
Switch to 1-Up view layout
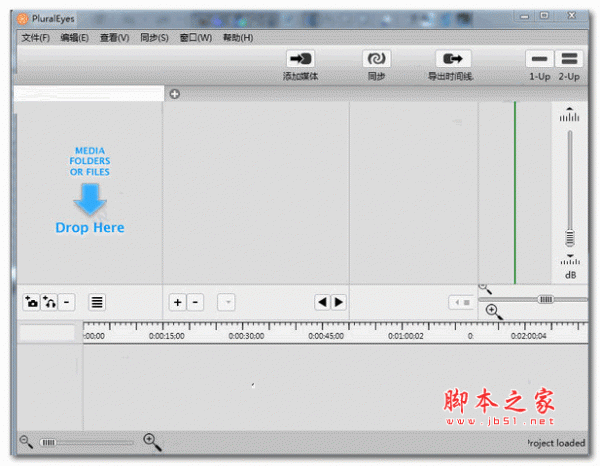point(540,59)
